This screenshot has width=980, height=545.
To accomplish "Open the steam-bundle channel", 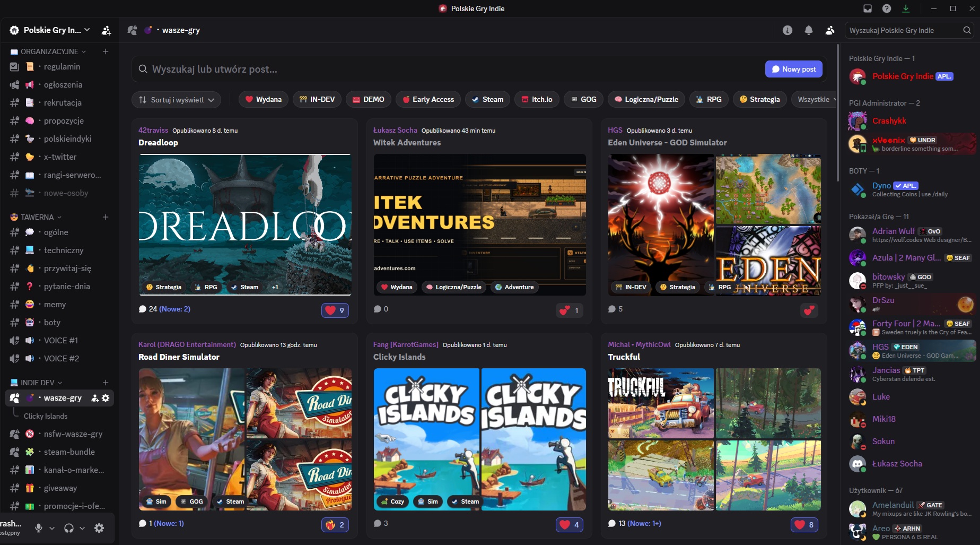I will pos(59,452).
